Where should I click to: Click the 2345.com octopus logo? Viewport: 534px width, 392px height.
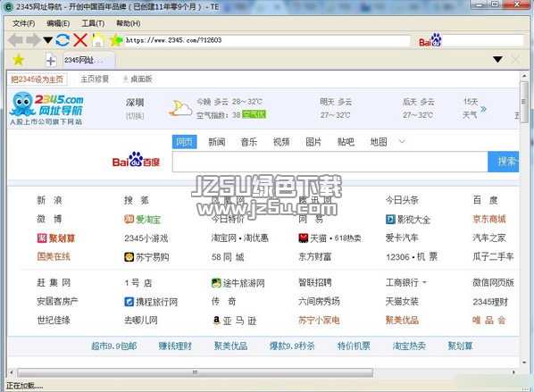pos(46,108)
